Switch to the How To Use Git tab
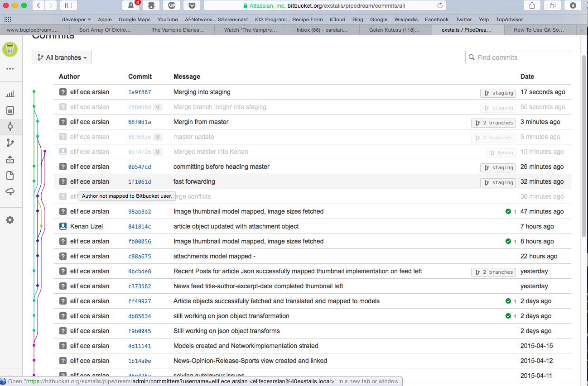The width and height of the screenshot is (588, 386). 539,30
